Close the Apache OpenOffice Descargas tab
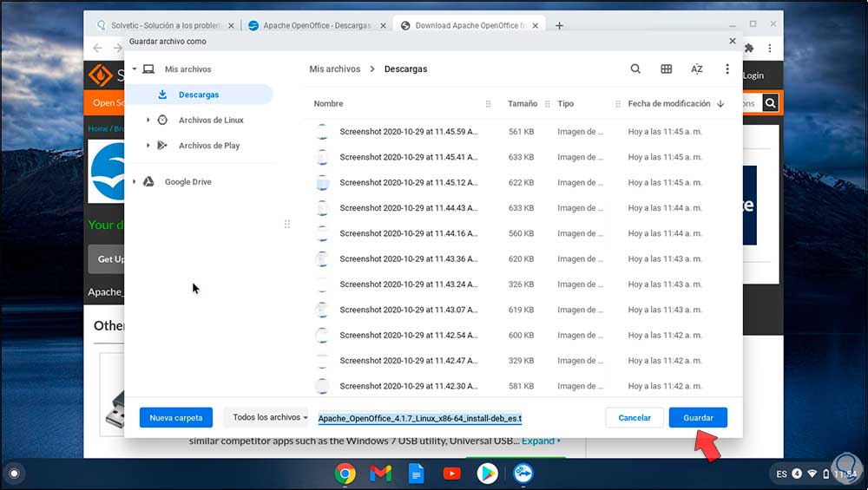Viewport: 868px width, 490px height. click(383, 25)
